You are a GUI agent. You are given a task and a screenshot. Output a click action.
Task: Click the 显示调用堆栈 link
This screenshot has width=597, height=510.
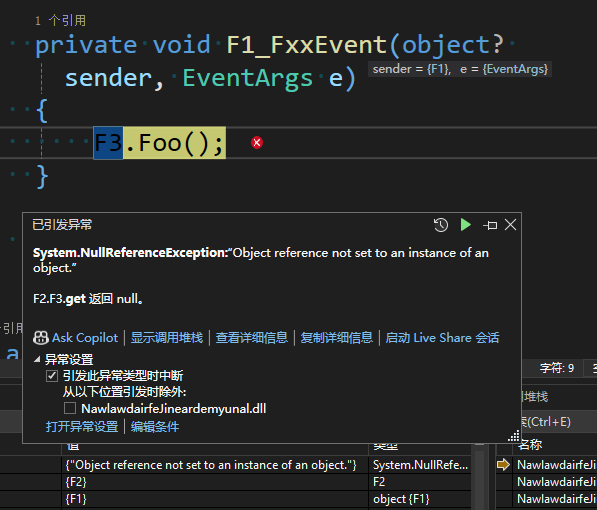pyautogui.click(x=167, y=338)
